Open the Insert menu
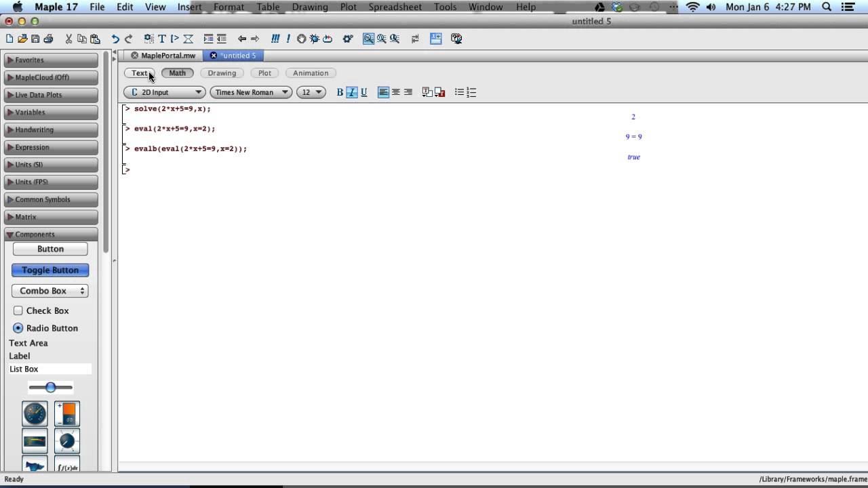 pos(190,7)
